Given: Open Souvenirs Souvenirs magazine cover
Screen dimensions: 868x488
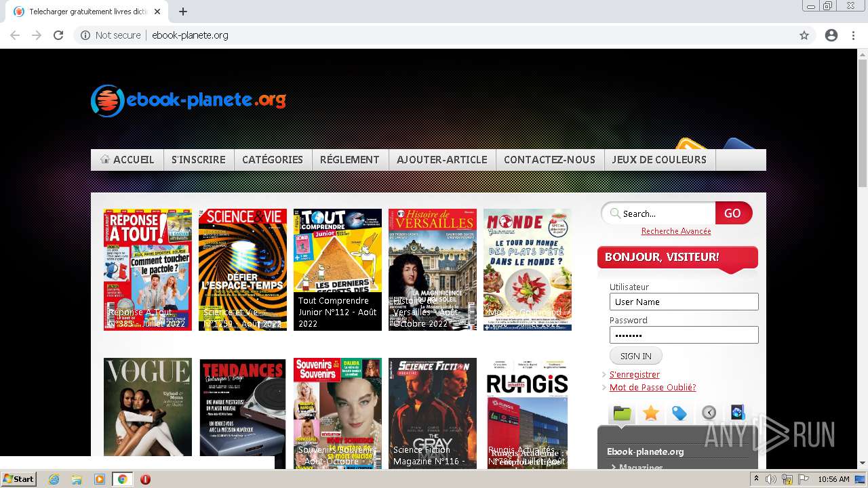Looking at the screenshot, I should [338, 412].
